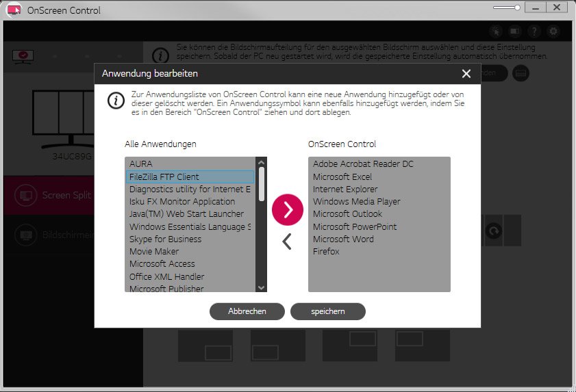Click the monitor icon with red checkmark
The width and height of the screenshot is (576, 392).
click(x=23, y=57)
